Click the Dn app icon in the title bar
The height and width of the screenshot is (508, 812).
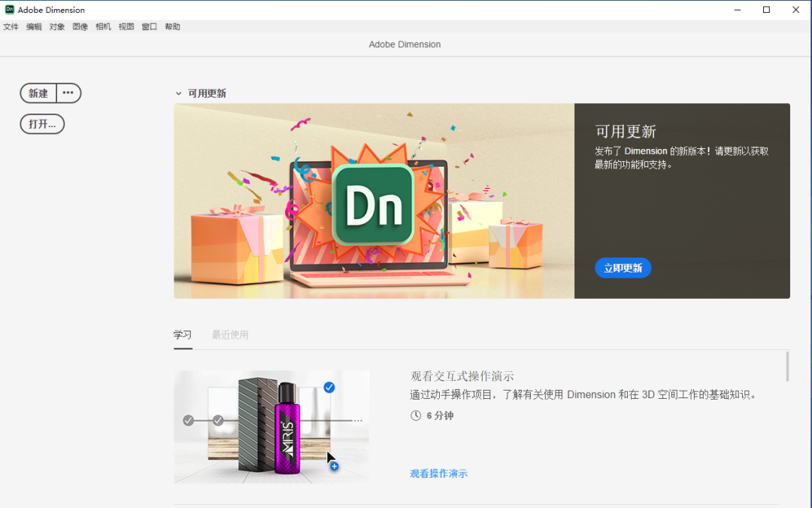coord(10,10)
